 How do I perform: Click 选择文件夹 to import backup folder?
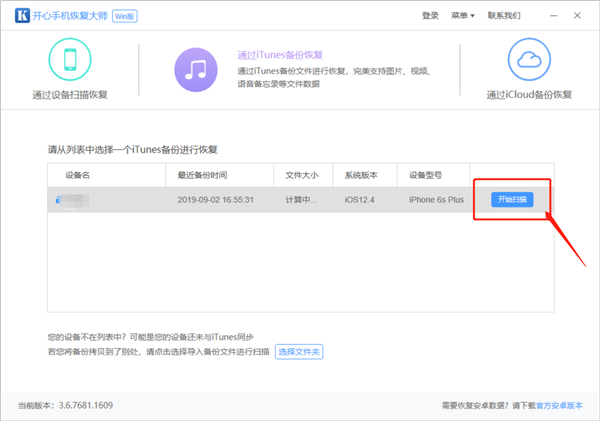click(299, 352)
